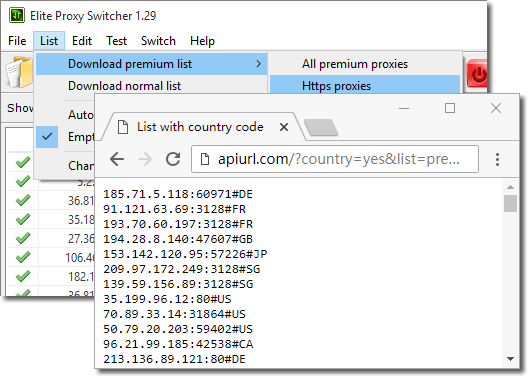Click proxy 91.121.63.69:3128#FR
The height and width of the screenshot is (377, 528).
(174, 209)
